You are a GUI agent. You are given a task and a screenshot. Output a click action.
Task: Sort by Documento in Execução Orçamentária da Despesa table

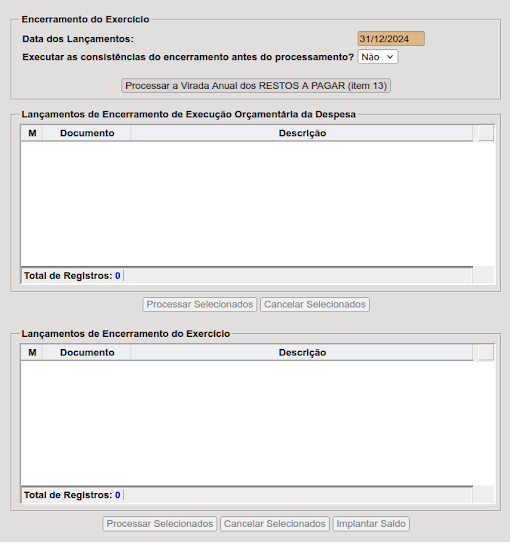click(87, 133)
